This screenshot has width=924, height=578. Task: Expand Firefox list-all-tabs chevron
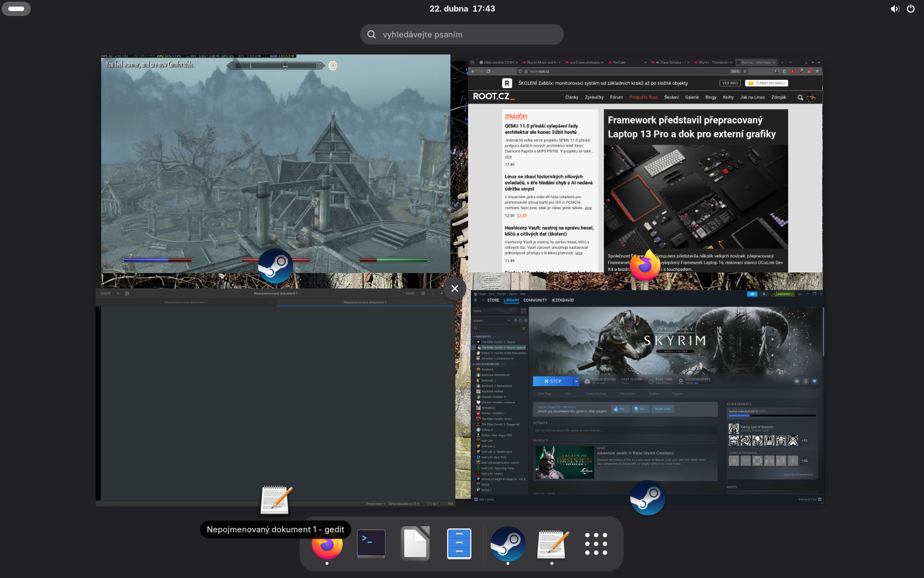coord(790,62)
